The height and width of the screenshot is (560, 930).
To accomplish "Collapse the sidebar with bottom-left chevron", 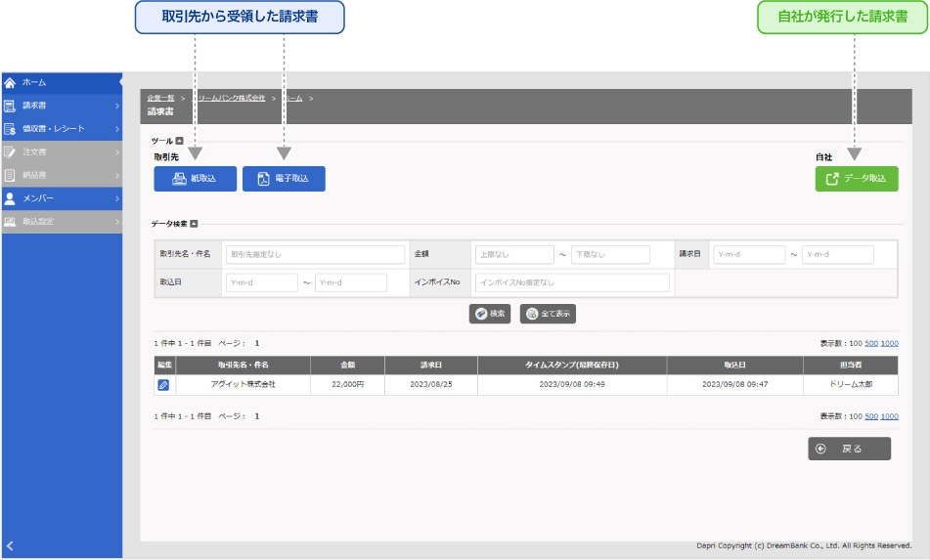I will (10, 544).
